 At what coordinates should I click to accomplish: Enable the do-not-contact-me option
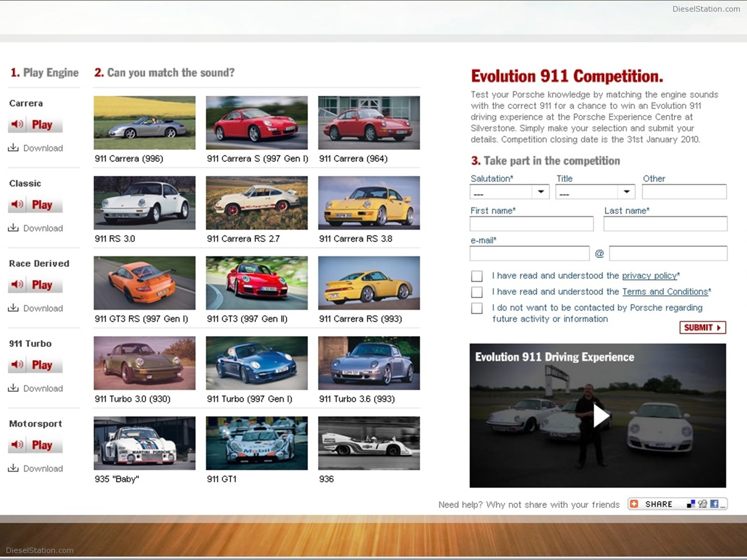pos(477,308)
